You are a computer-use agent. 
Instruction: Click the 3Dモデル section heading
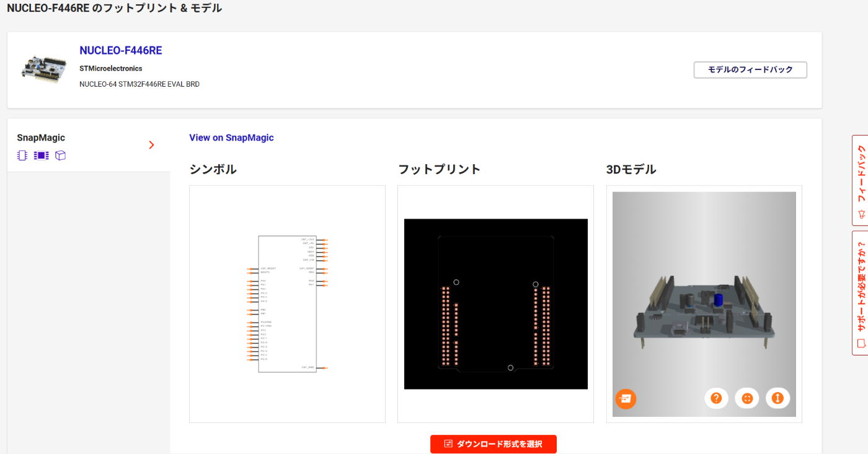631,169
